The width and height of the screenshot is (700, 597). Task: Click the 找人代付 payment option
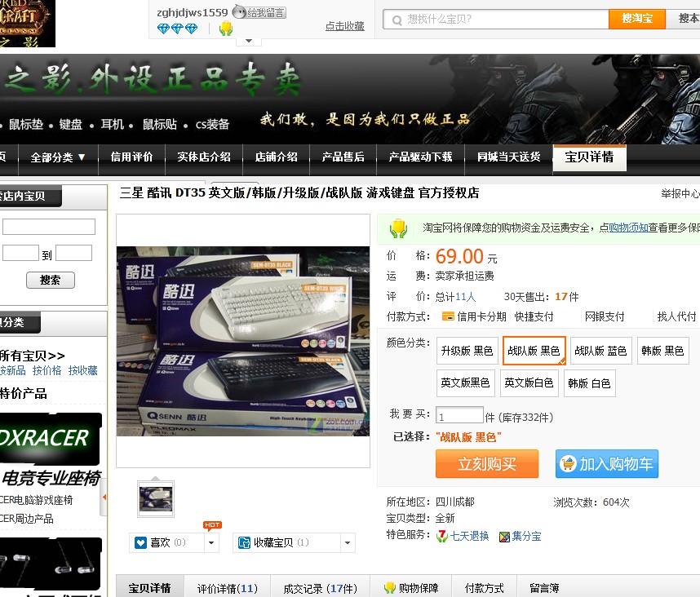(677, 316)
